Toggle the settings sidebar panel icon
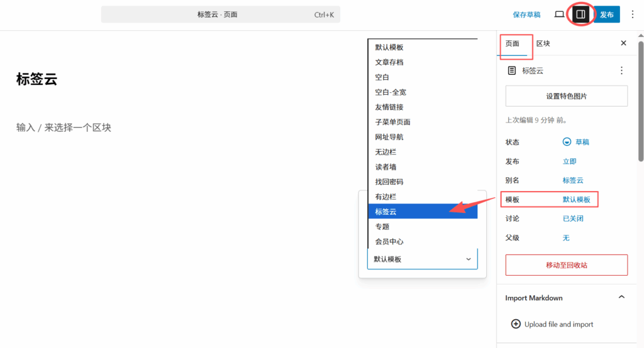The height and width of the screenshot is (348, 644). [x=580, y=14]
